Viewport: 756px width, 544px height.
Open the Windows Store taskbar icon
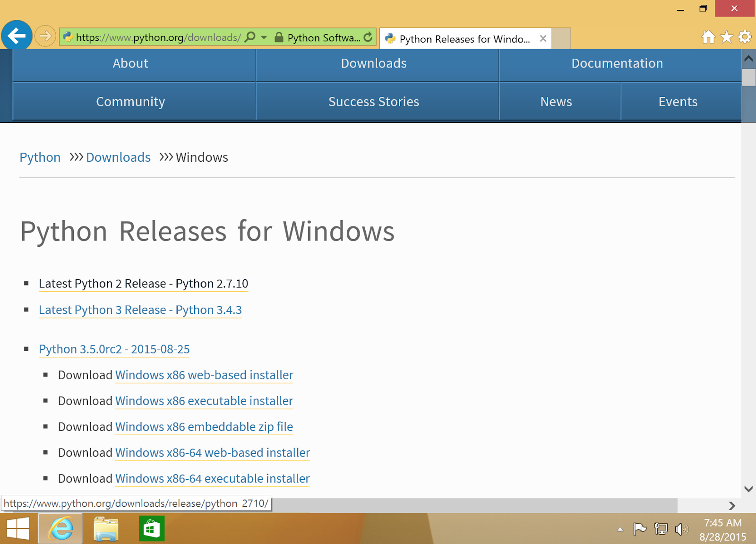point(152,528)
